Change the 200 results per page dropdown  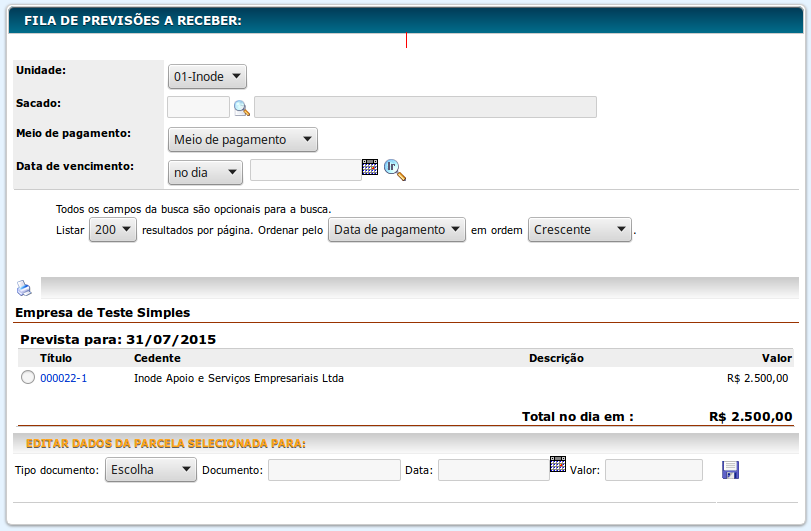[112, 230]
